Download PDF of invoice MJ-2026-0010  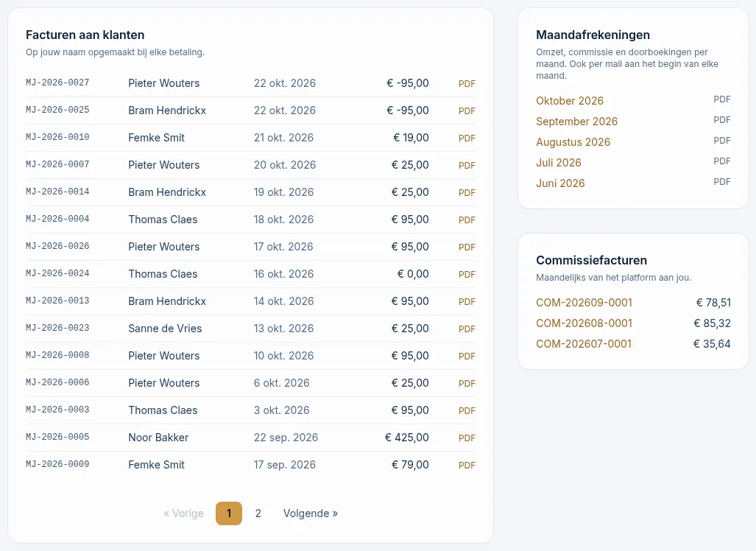[x=467, y=138]
